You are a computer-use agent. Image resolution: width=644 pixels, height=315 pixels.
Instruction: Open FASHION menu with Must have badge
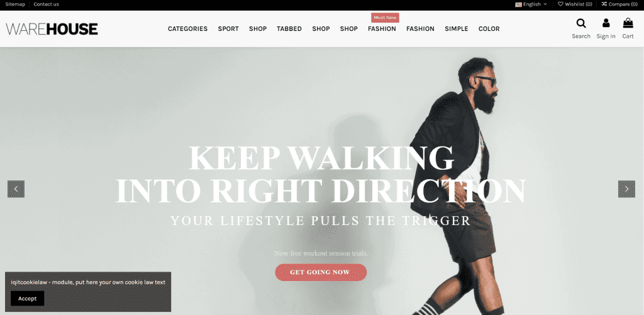click(382, 29)
